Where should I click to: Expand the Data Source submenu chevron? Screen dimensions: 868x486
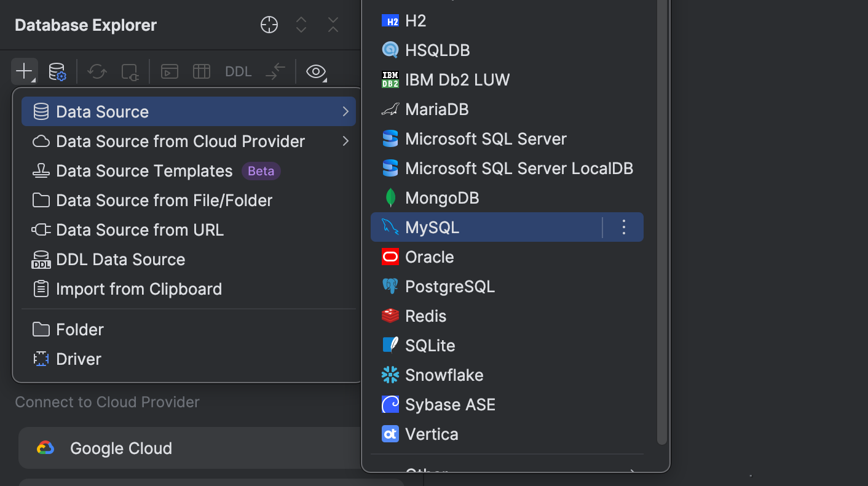(345, 111)
